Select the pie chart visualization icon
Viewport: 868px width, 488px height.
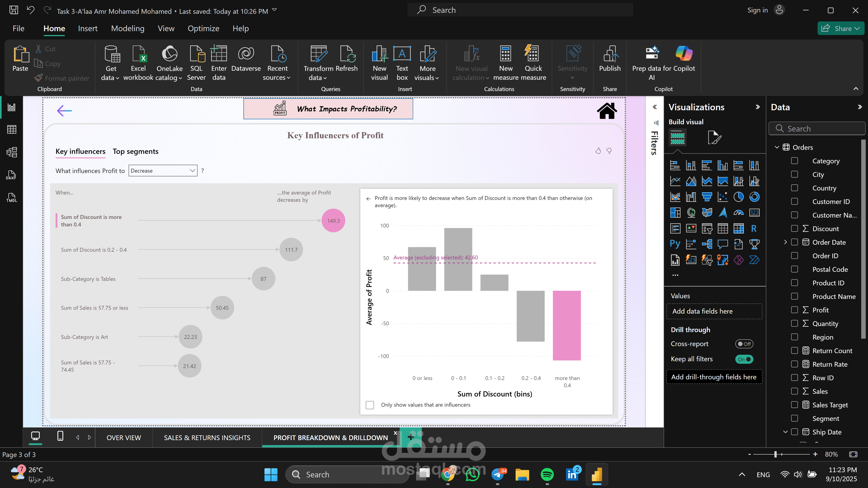tap(738, 197)
